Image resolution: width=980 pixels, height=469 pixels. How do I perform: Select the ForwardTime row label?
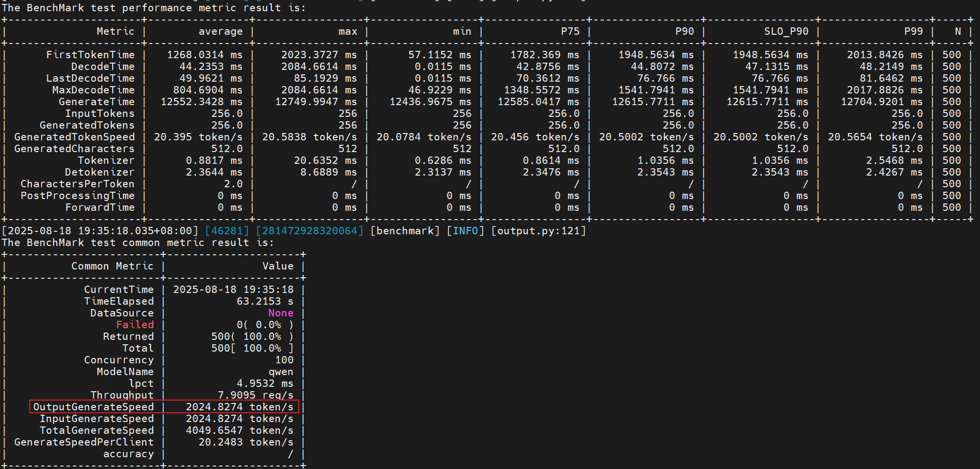[x=100, y=207]
